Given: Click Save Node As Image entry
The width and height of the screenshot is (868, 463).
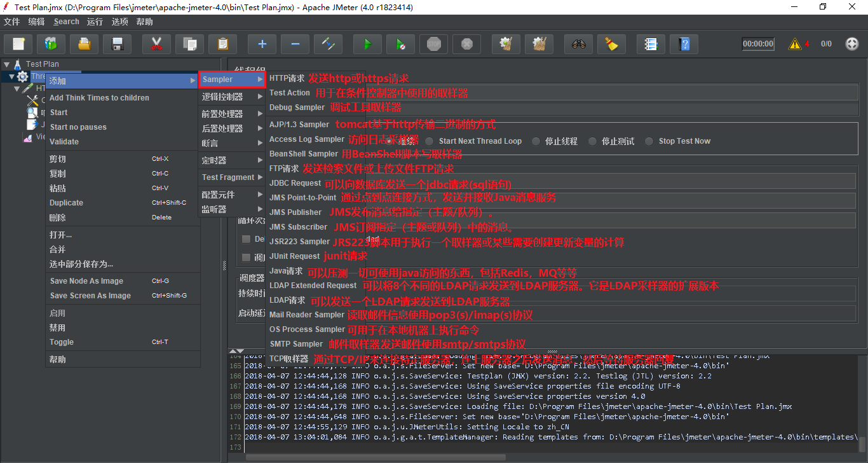Looking at the screenshot, I should point(86,281).
